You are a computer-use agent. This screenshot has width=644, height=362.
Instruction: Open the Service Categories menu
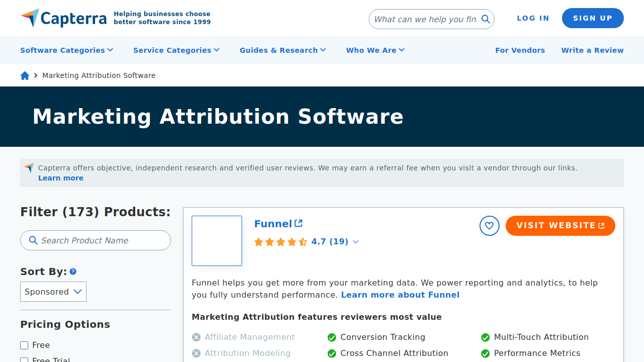coord(177,50)
